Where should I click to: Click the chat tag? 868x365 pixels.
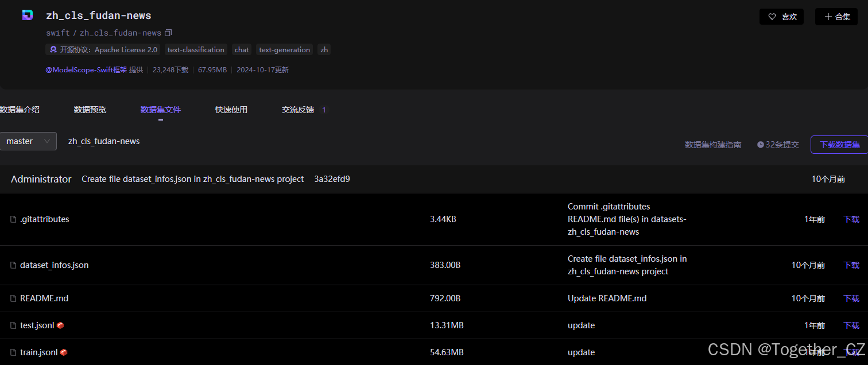[242, 50]
